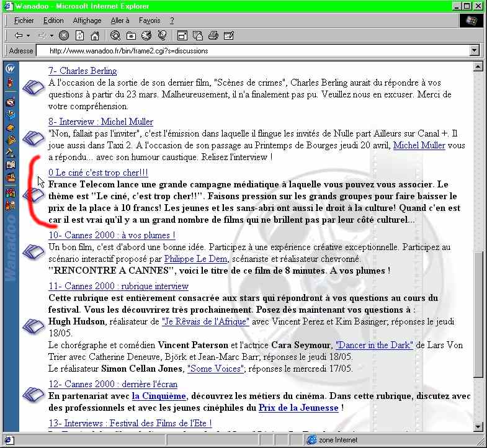Click the orange book sidebar icon

pyautogui.click(x=11, y=128)
